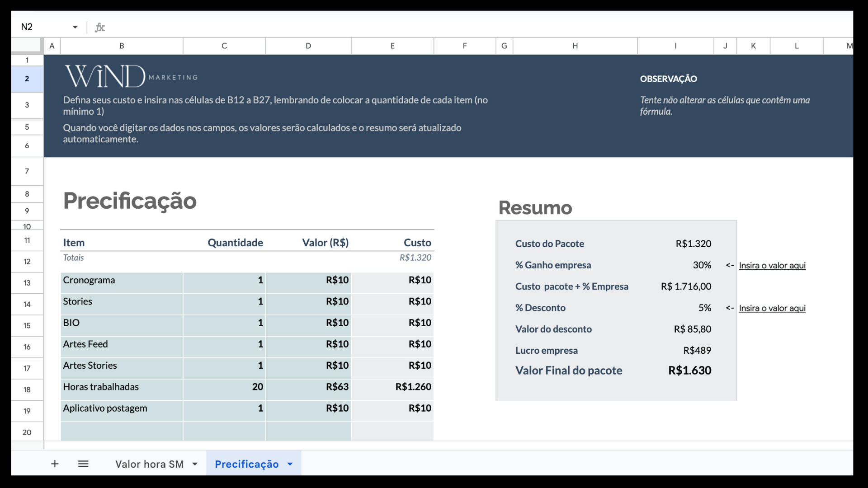Screen dimensions: 868x488
Task: Click the fx formula icon
Action: (99, 27)
